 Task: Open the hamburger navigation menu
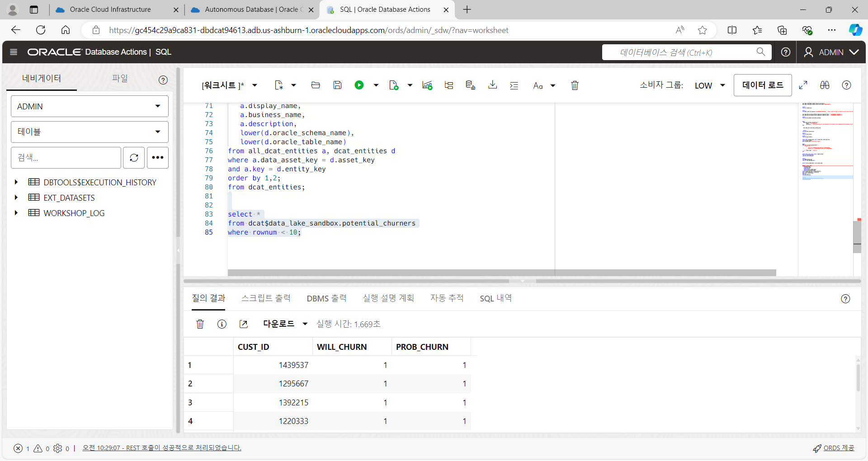click(14, 52)
